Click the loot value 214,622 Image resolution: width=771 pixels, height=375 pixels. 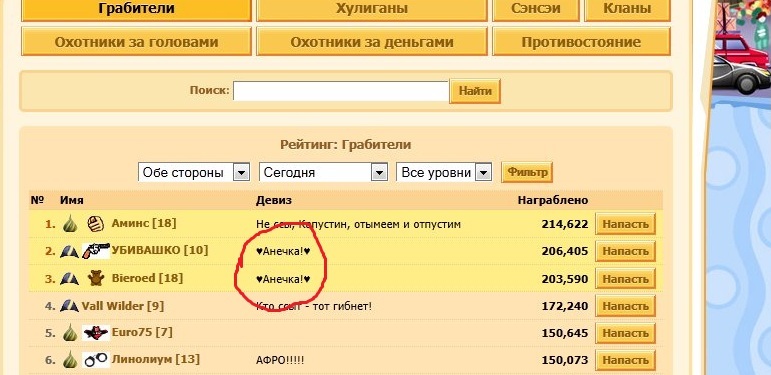(x=565, y=225)
